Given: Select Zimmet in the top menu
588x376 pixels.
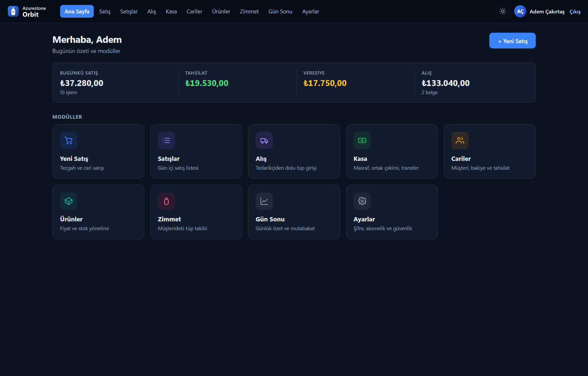Looking at the screenshot, I should [x=249, y=11].
